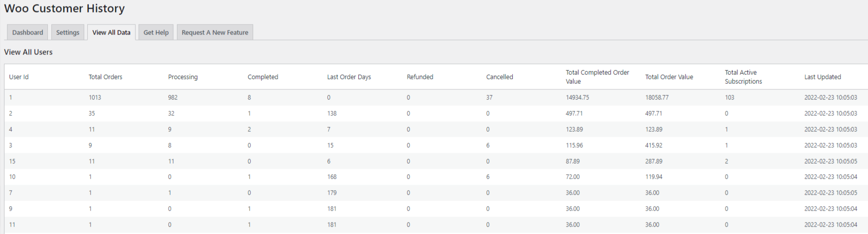Click processing value 32

click(171, 113)
